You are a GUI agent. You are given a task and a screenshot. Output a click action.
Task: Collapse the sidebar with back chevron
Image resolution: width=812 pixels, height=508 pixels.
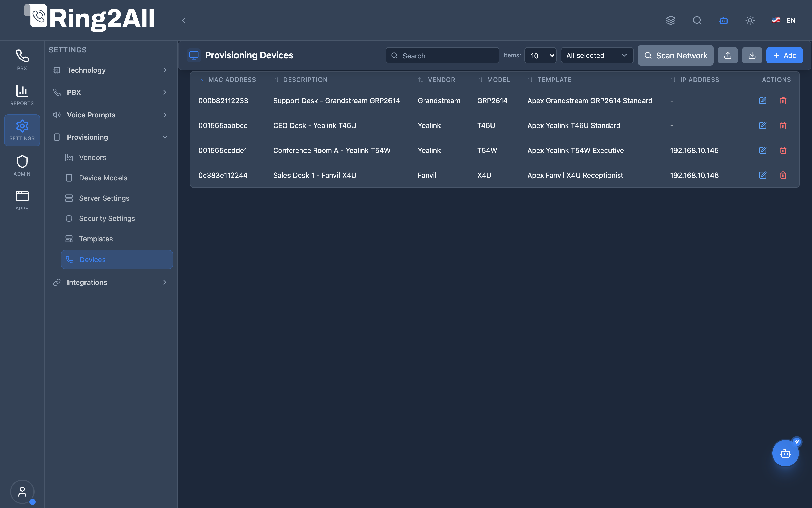pos(183,20)
